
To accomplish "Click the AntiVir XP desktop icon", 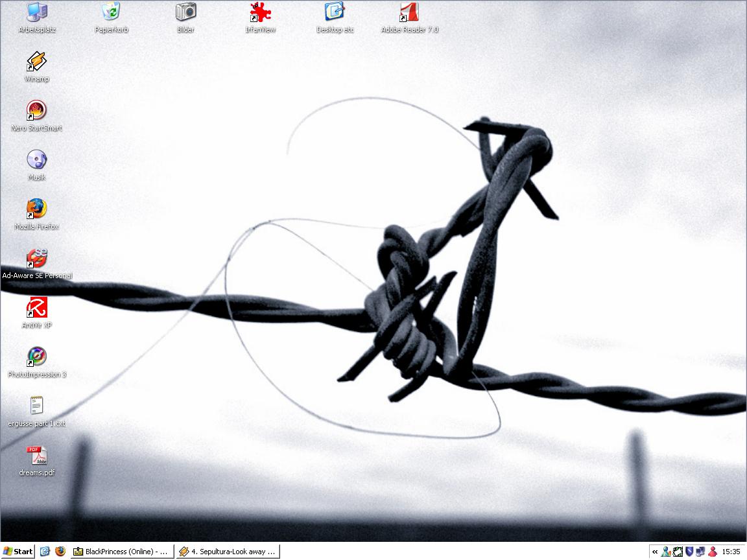I will tap(37, 308).
